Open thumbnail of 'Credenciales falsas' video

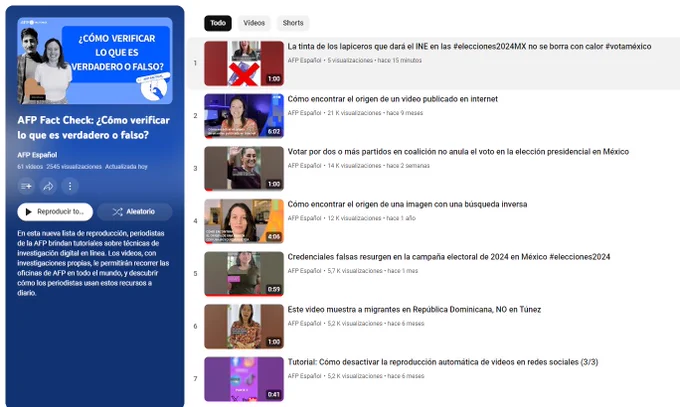[244, 274]
